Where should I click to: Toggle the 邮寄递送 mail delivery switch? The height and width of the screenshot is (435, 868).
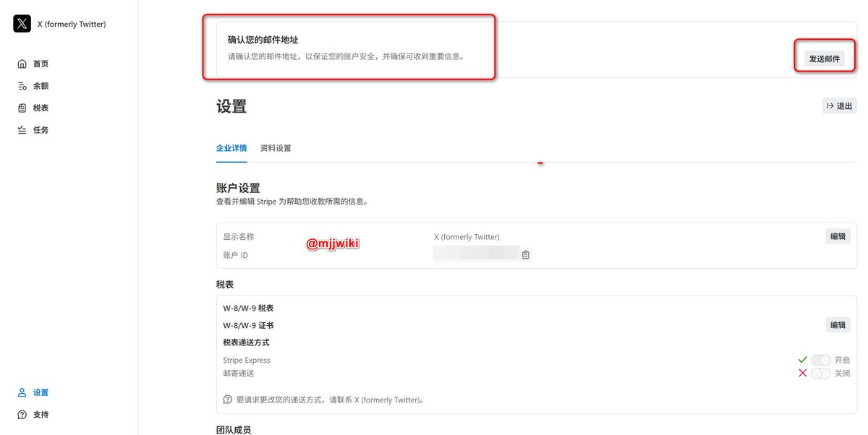[x=821, y=374]
